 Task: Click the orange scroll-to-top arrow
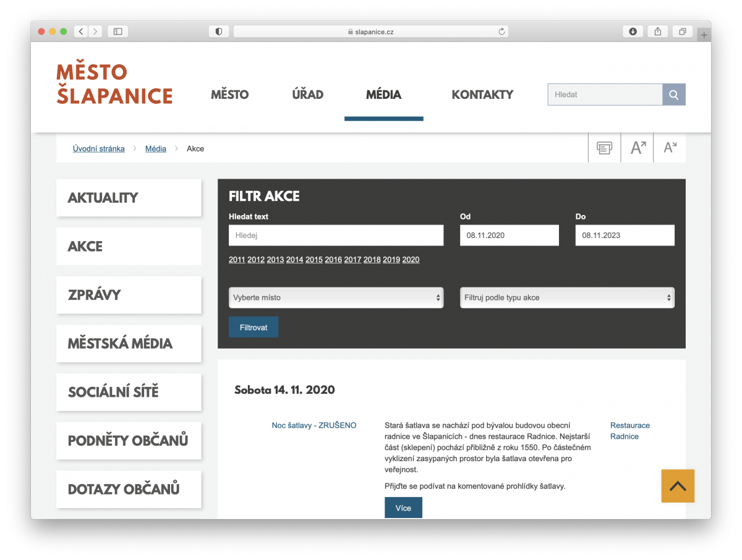678,486
